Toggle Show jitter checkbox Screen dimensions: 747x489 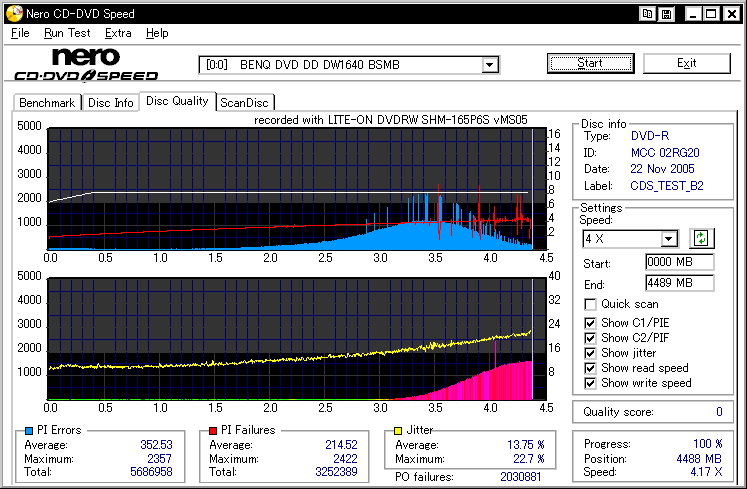click(x=591, y=353)
